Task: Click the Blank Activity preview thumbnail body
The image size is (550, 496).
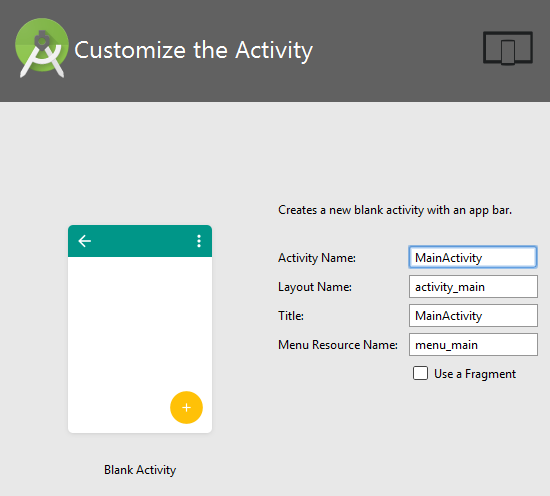Action: (x=140, y=344)
